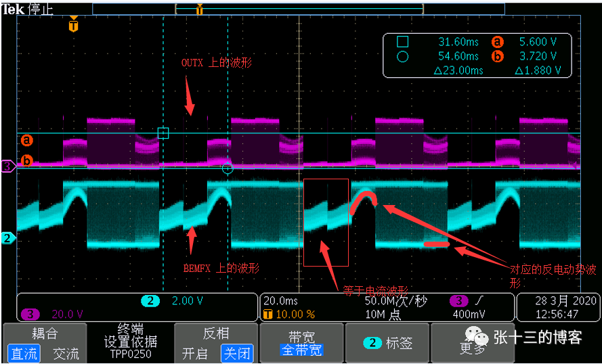Click the 50.0M次/秒 sample rate readout
The width and height of the screenshot is (602, 364).
pos(396,300)
